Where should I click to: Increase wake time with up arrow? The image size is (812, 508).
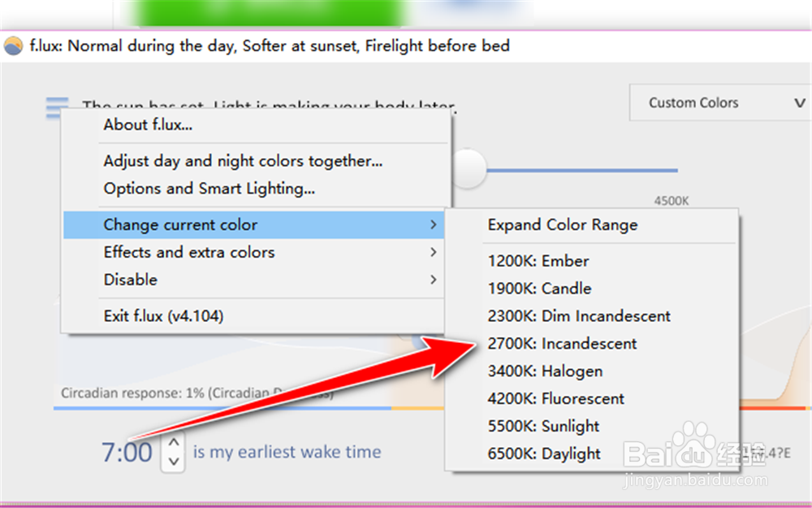[x=173, y=443]
